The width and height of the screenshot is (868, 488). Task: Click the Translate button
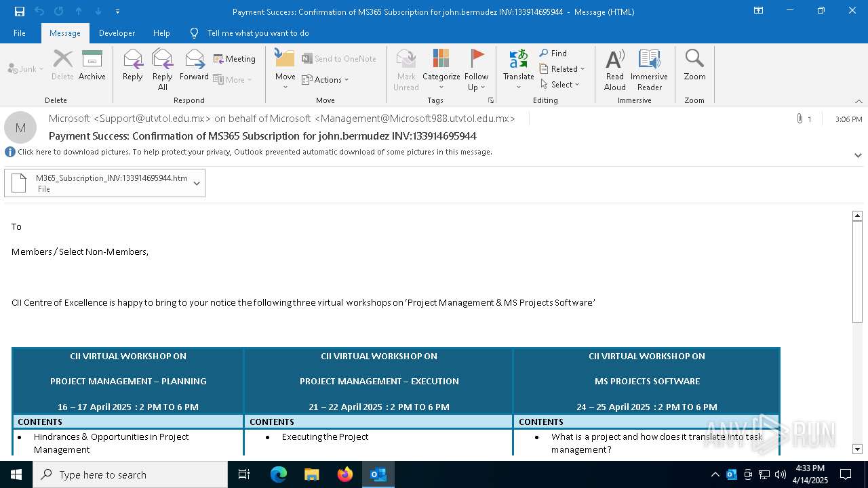pos(519,70)
